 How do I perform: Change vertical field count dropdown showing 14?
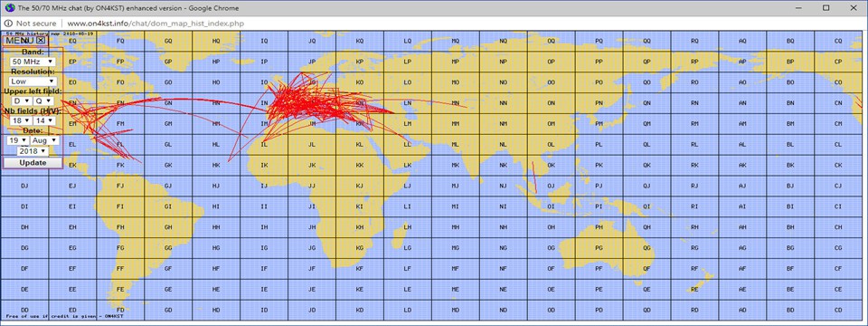[x=43, y=120]
